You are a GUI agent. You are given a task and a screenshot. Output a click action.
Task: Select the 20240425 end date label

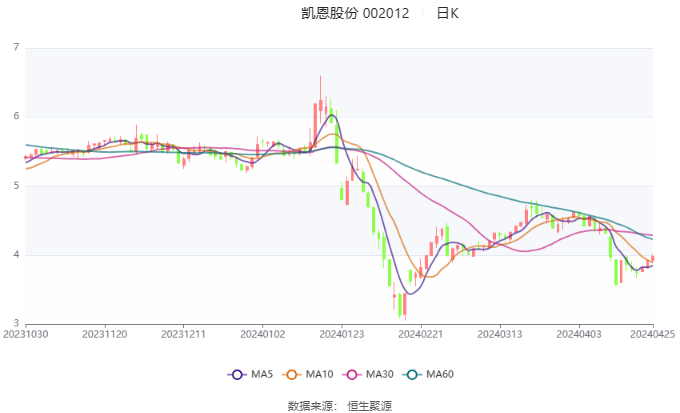coord(653,334)
